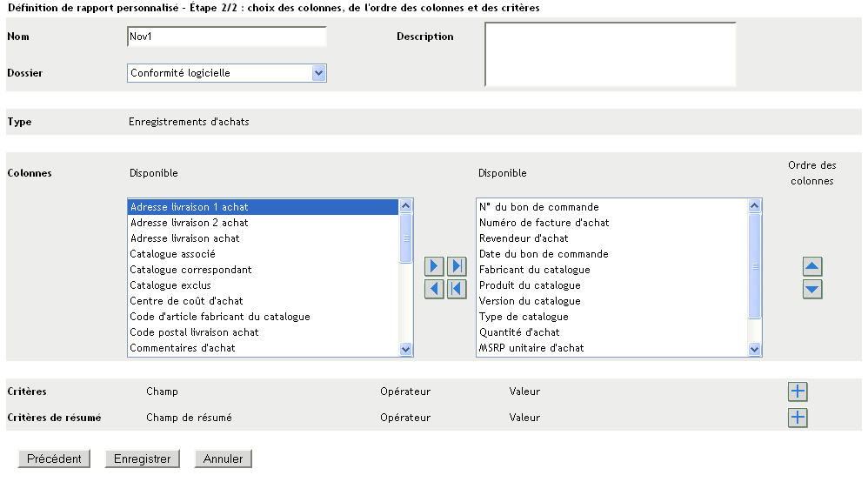Click the move-all-left arrow button
The width and height of the screenshot is (868, 482).
pos(457,289)
